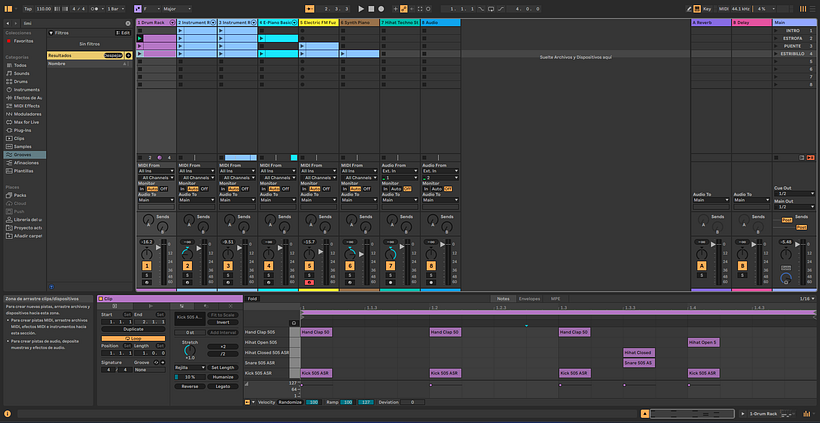Open the 1 Bar quantization dropdown
The height and width of the screenshot is (423, 820).
click(x=111, y=8)
